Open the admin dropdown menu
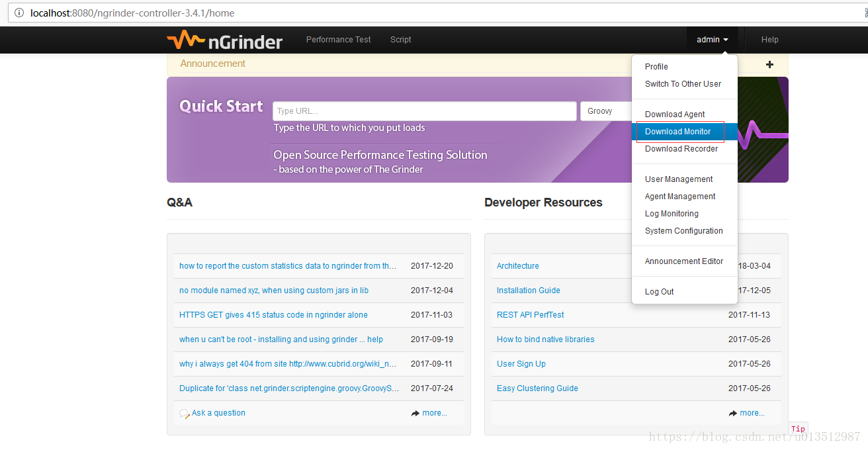This screenshot has width=868, height=450. click(x=713, y=40)
